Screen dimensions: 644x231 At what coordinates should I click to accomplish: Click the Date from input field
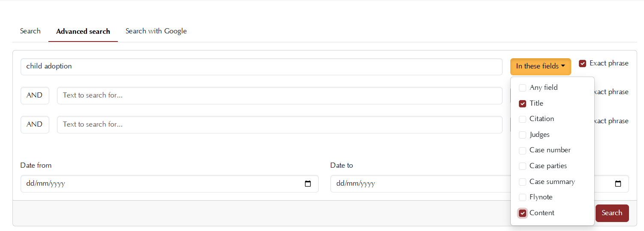coord(169,184)
